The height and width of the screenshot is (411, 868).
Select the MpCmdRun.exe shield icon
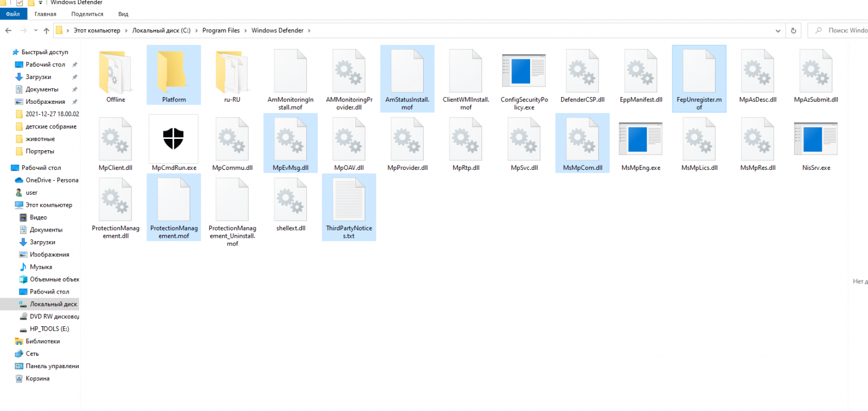pyautogui.click(x=173, y=138)
